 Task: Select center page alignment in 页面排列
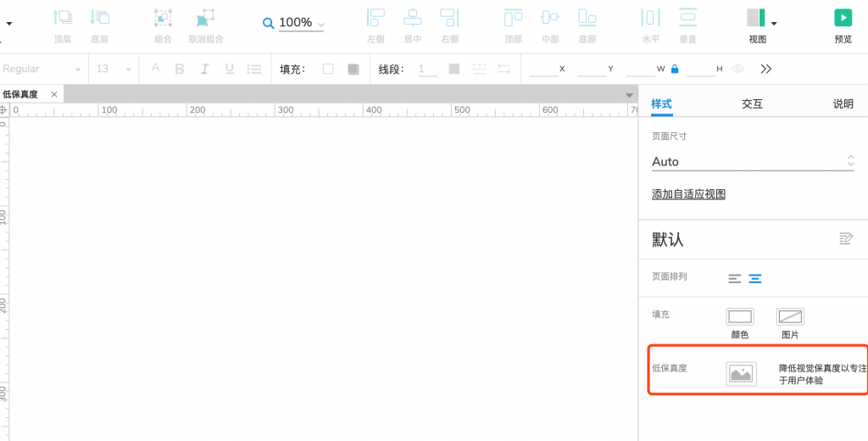tap(754, 278)
